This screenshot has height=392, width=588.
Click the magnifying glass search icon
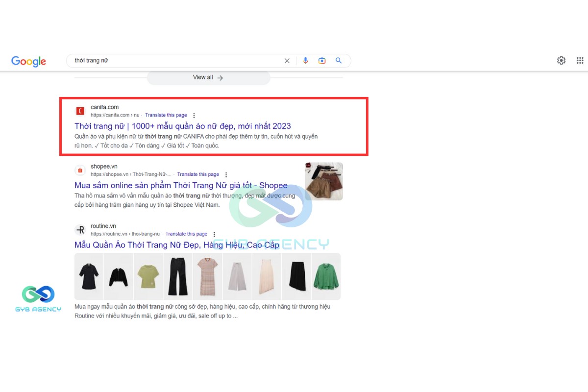pos(339,61)
